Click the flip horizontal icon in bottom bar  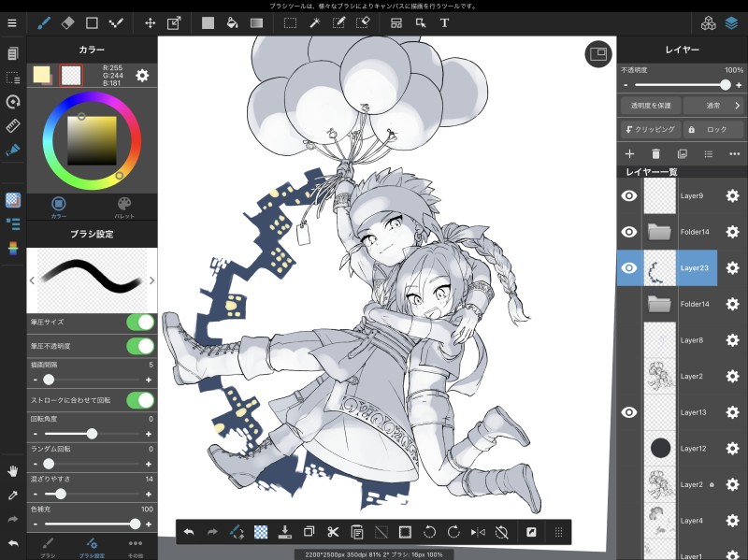pos(478,532)
